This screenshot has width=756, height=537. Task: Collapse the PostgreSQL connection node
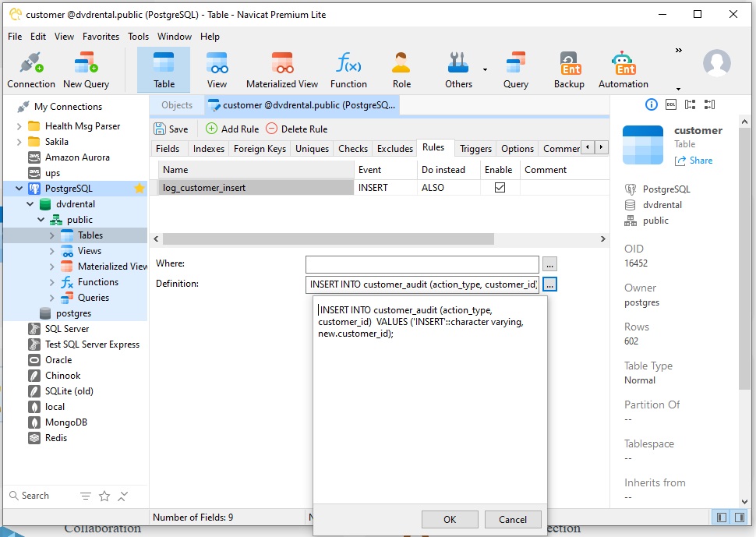point(19,189)
